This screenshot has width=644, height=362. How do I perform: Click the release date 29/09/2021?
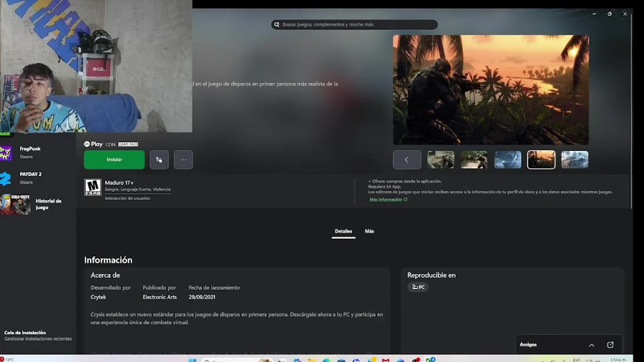(202, 297)
